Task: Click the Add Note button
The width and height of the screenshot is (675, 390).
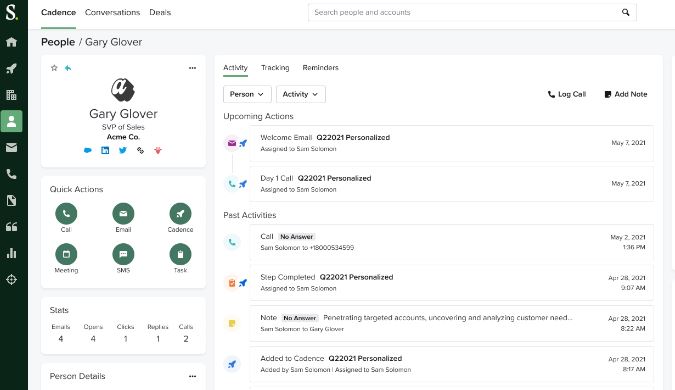Action: point(626,94)
